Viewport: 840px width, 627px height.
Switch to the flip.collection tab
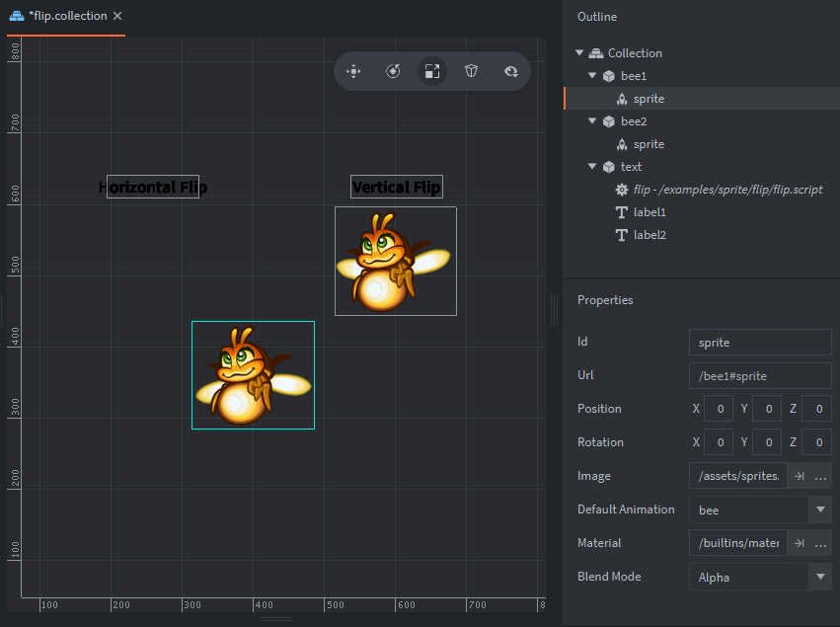pyautogui.click(x=67, y=16)
